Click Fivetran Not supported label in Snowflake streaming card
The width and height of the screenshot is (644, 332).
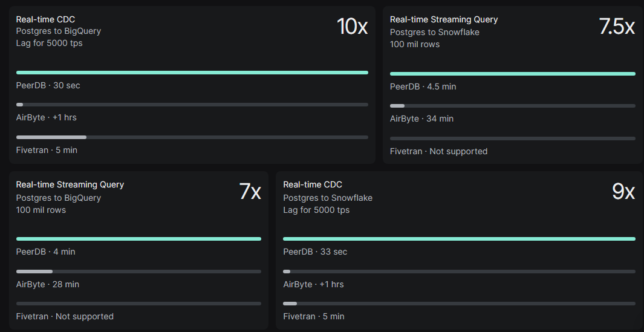click(x=438, y=151)
